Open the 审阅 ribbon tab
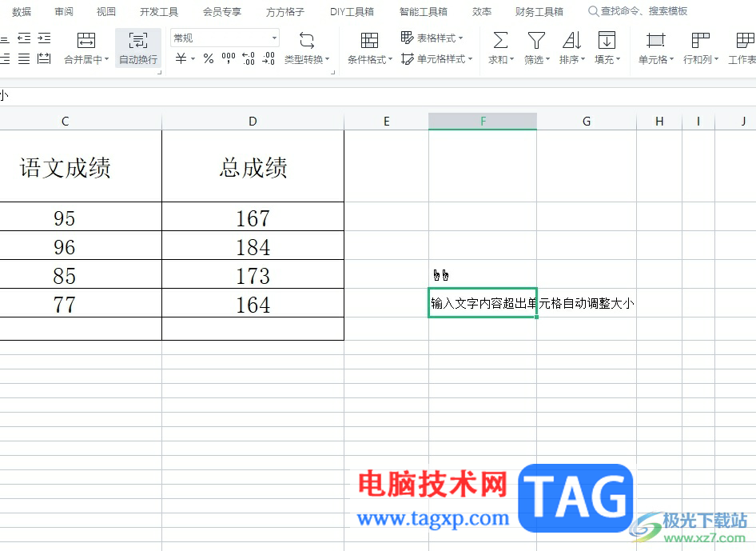The height and width of the screenshot is (551, 756). 64,11
